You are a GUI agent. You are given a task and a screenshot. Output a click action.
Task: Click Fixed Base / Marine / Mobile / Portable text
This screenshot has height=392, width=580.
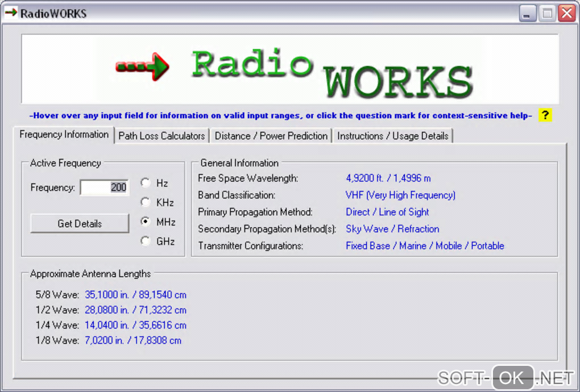[425, 245]
